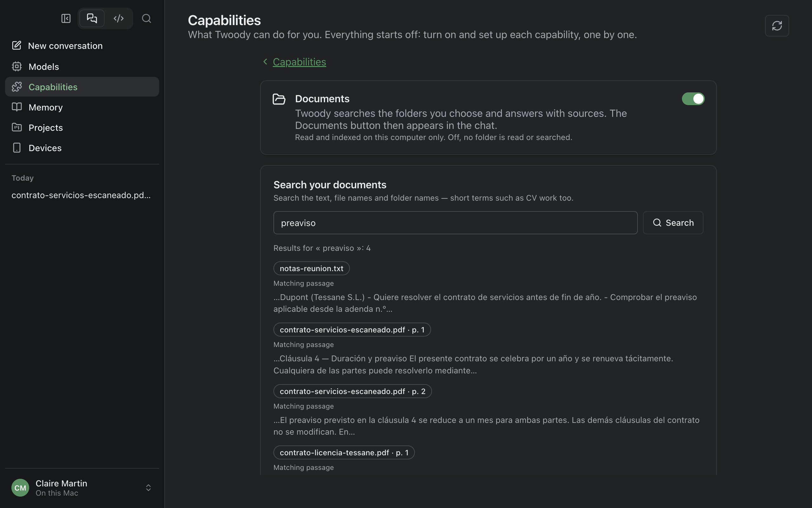Screen dimensions: 812x508
Task: Open the Models section
Action: 82,67
